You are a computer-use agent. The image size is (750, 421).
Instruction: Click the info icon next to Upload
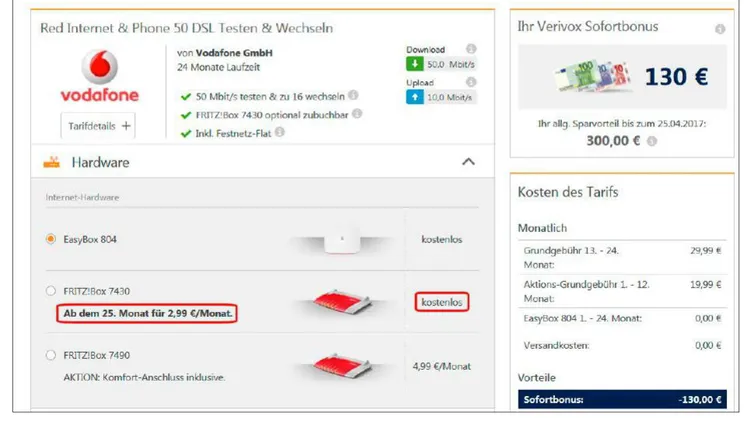(471, 82)
